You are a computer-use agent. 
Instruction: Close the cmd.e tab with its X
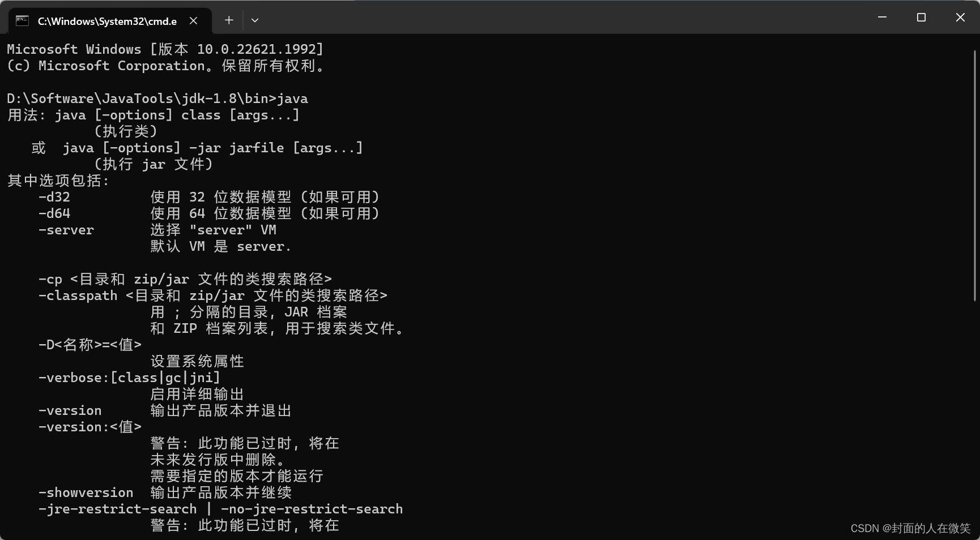point(193,20)
